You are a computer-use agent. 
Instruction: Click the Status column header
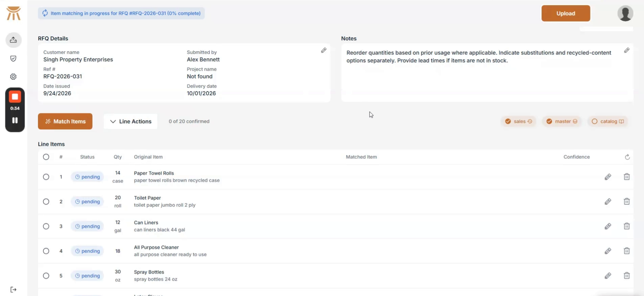87,157
